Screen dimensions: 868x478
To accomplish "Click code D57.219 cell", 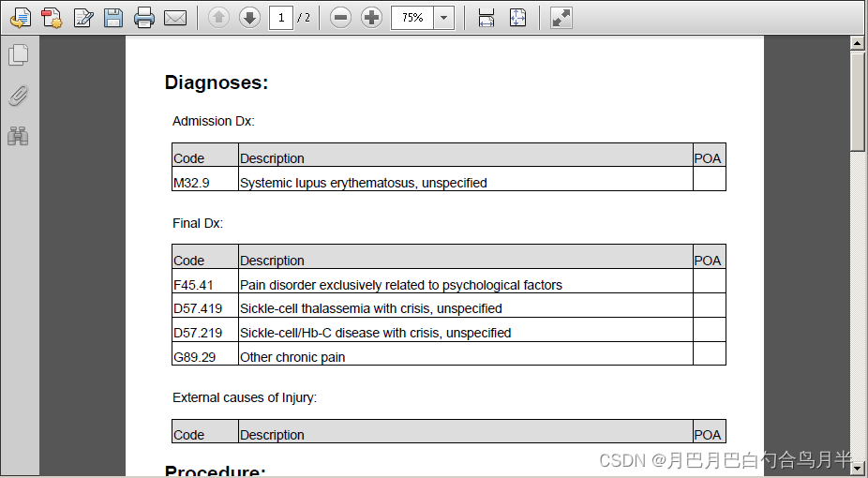I will coord(205,330).
